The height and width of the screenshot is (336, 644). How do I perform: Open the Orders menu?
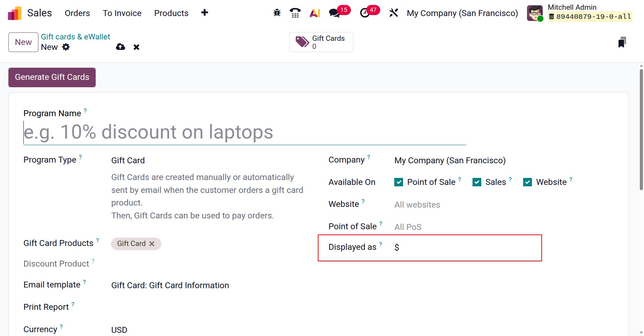click(x=77, y=13)
